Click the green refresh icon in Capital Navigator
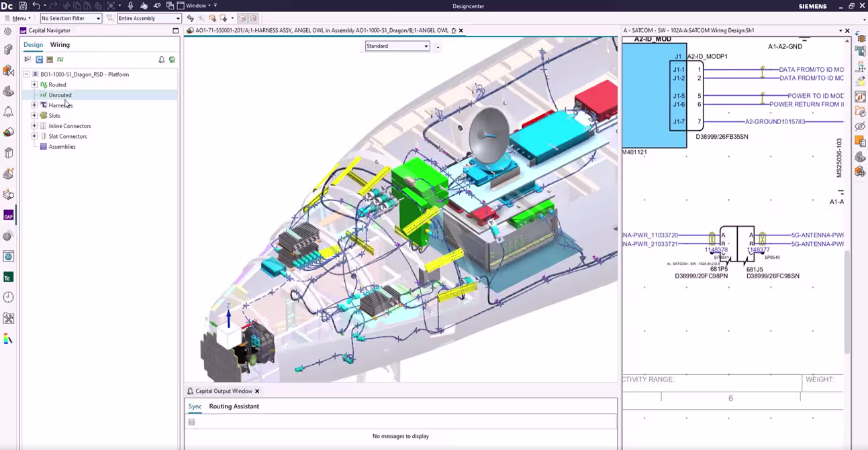 coord(172,60)
